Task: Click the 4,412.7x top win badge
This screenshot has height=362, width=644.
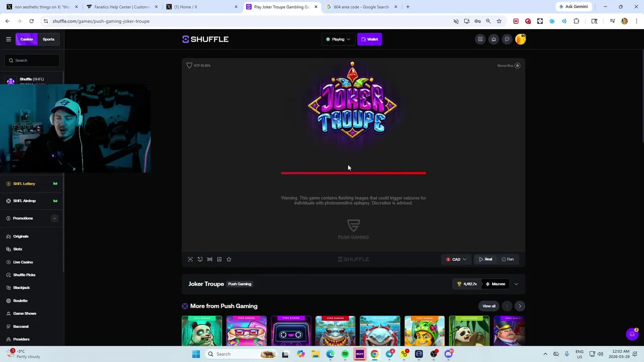Action: point(467,284)
